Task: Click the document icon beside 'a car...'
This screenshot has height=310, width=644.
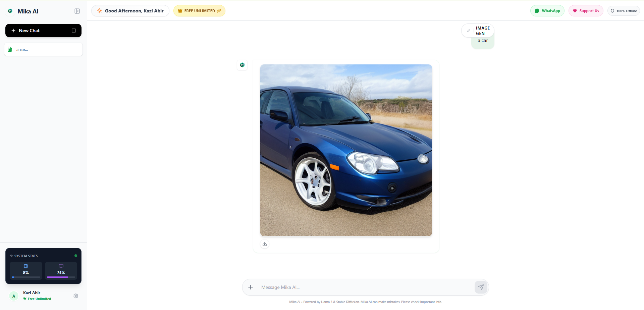Action: pos(10,49)
